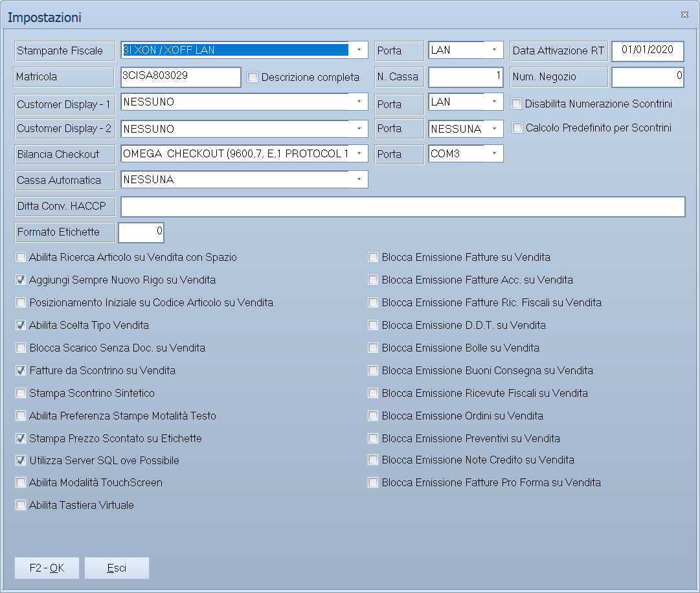This screenshot has height=593, width=700.
Task: Expand the Porta dropdown showing COM3
Action: (494, 153)
